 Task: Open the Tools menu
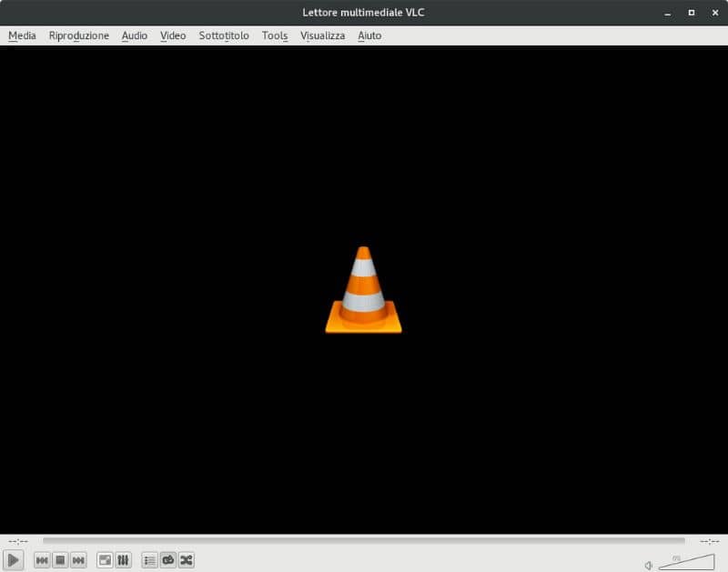[x=274, y=35]
